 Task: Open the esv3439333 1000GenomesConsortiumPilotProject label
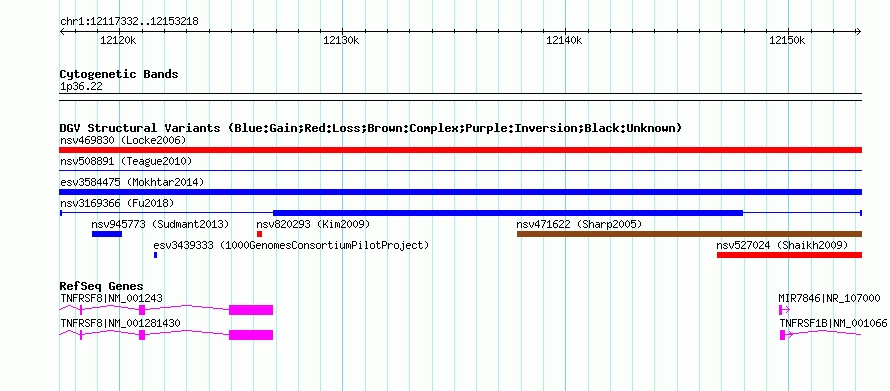click(x=291, y=246)
